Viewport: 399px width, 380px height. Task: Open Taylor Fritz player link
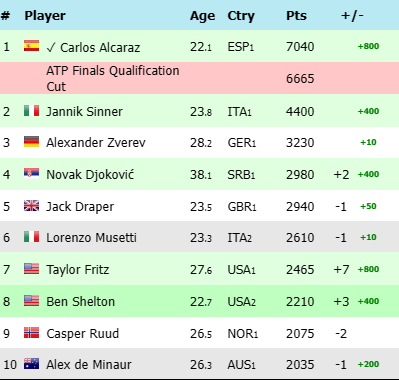pyautogui.click(x=78, y=269)
